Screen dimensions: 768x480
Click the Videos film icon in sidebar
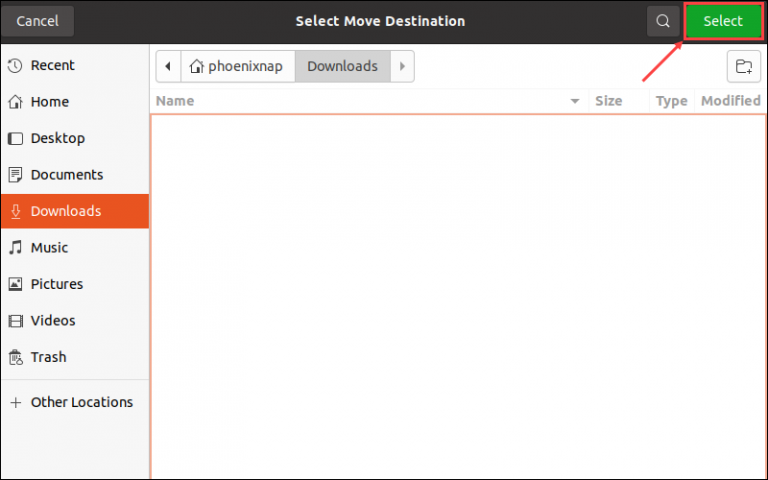pos(15,321)
